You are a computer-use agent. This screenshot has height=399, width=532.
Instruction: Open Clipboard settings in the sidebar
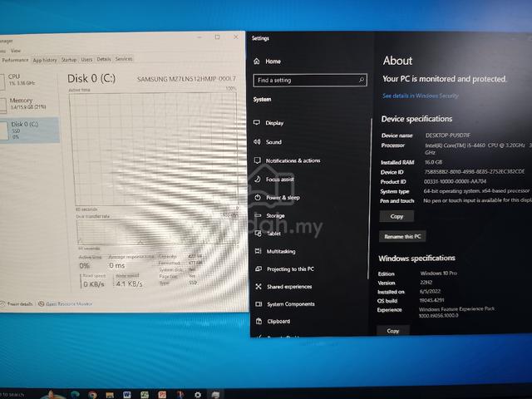pos(273,322)
